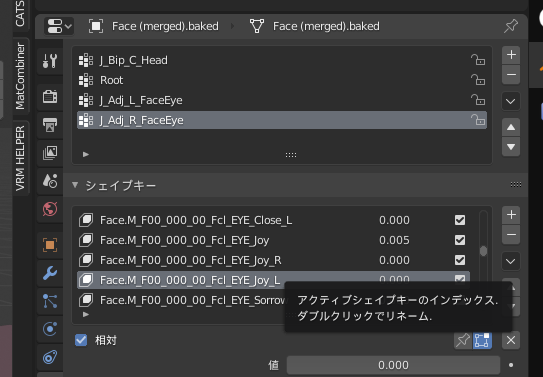The width and height of the screenshot is (543, 377).
Task: Move vertex group up in list
Action: (x=511, y=127)
